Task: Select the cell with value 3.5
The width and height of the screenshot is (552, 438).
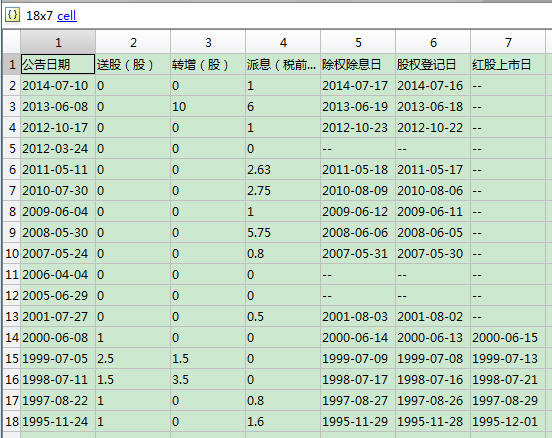Action: (x=208, y=380)
